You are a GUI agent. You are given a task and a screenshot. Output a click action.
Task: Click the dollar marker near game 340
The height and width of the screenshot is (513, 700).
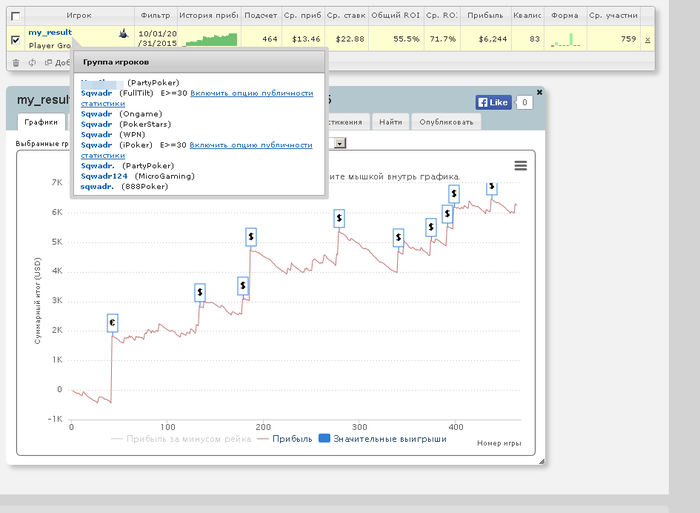[x=398, y=238]
